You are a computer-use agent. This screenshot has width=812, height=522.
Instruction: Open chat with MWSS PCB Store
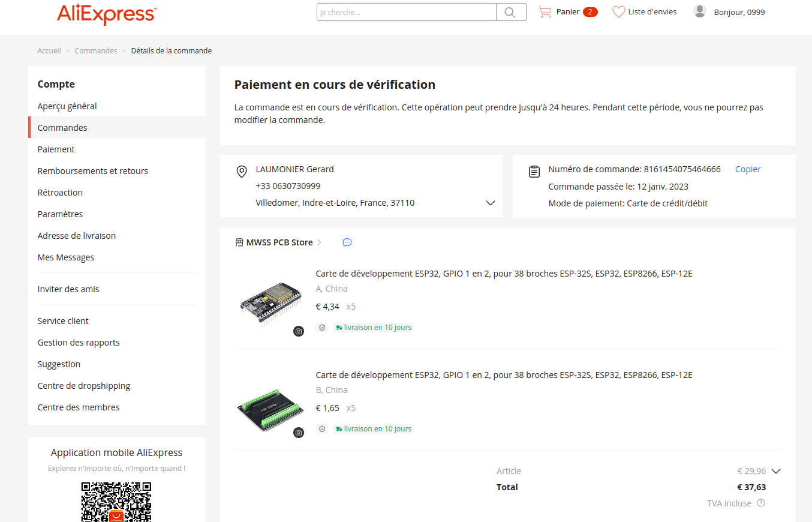pos(347,242)
